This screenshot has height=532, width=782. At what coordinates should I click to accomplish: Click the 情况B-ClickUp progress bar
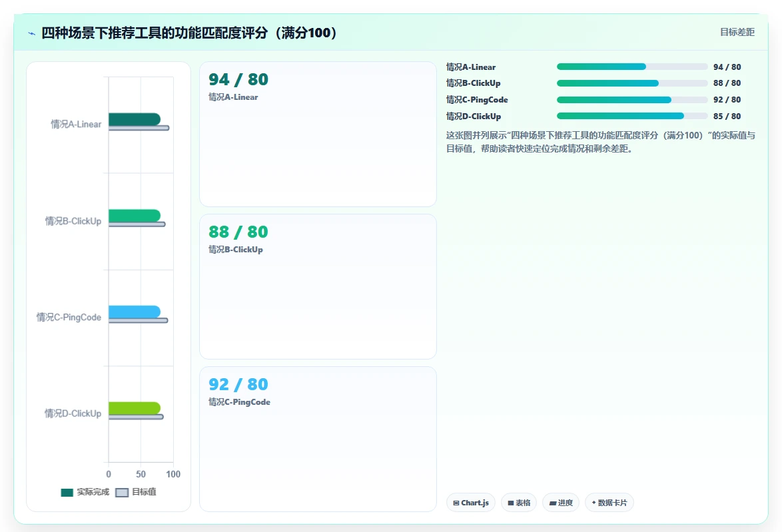632,83
